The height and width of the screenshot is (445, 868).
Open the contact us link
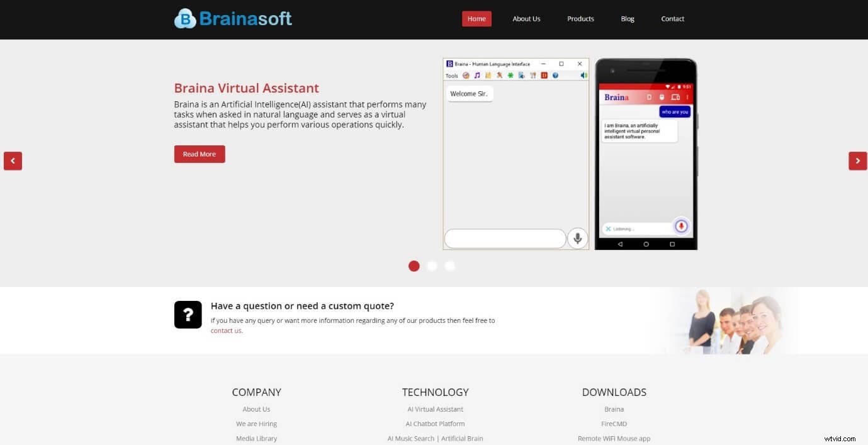click(x=225, y=330)
